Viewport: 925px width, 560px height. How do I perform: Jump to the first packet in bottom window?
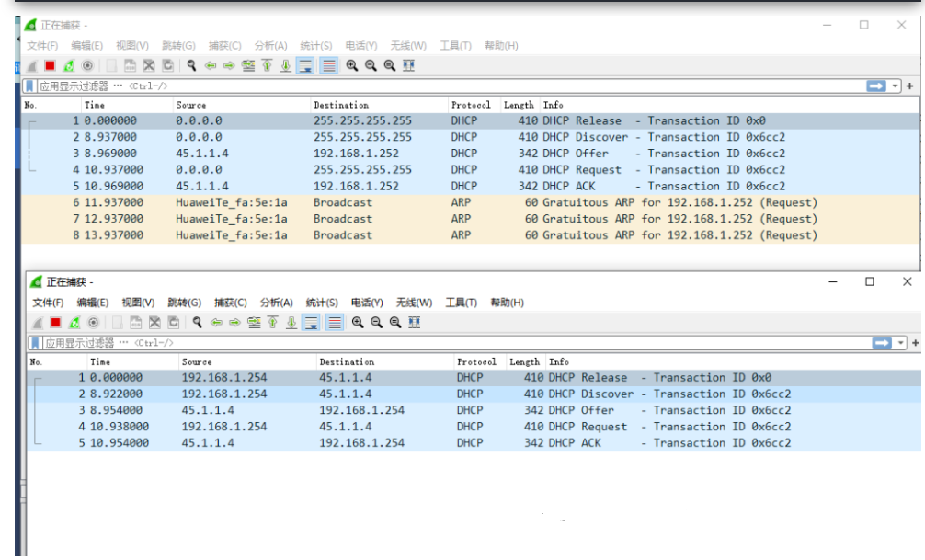click(x=273, y=322)
